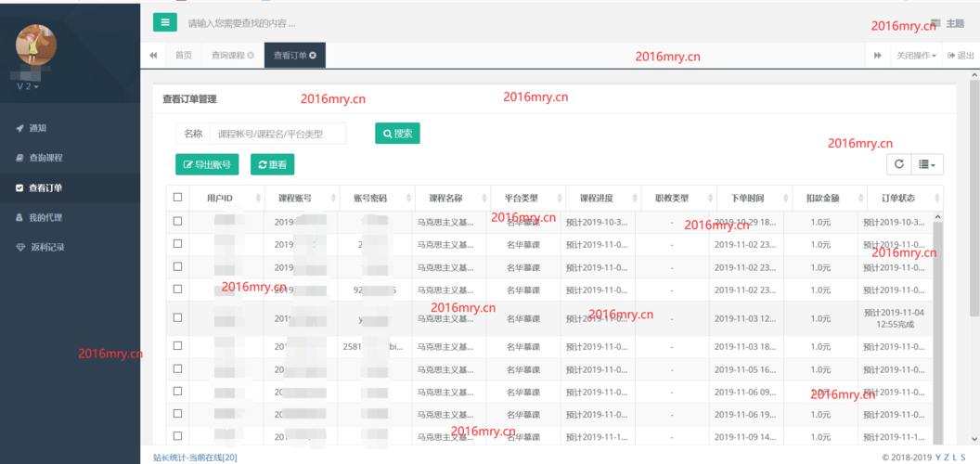This screenshot has height=464, width=980.
Task: Click the 导出账号 button
Action: (207, 164)
